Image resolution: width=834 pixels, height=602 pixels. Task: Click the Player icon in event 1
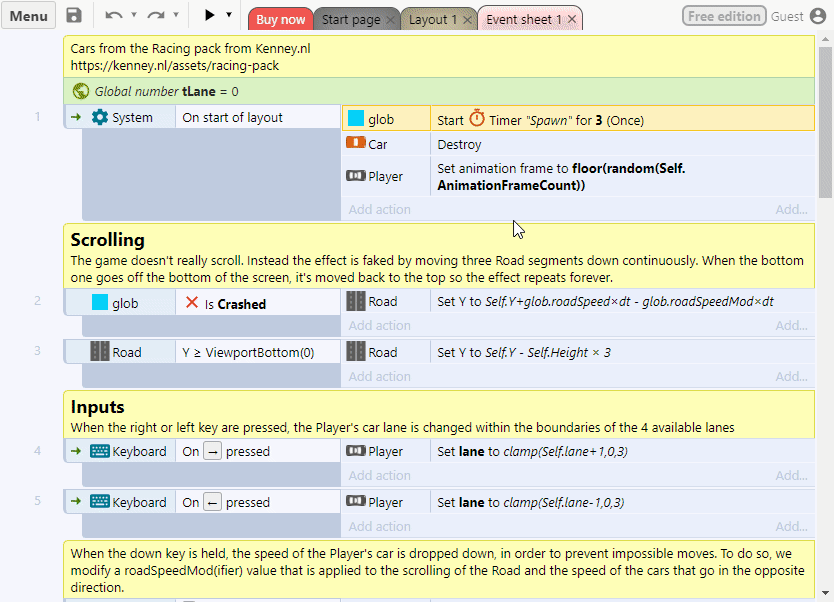tap(356, 175)
